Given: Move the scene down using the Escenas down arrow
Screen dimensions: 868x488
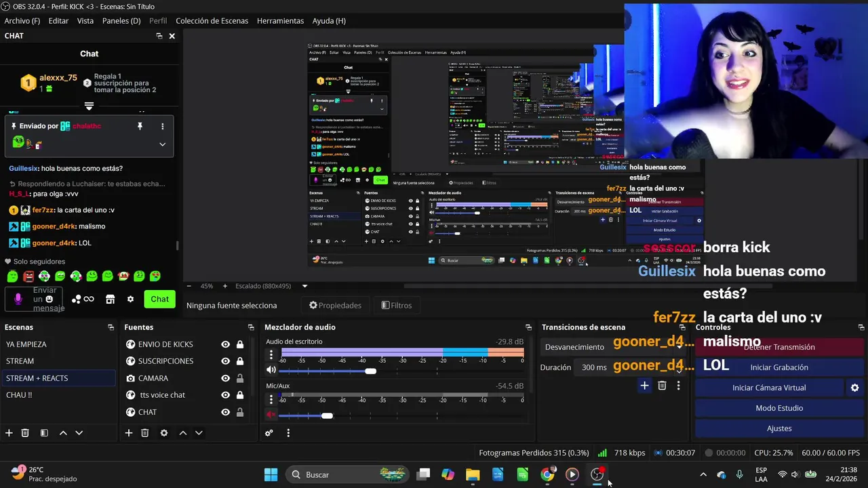Looking at the screenshot, I should pyautogui.click(x=79, y=433).
